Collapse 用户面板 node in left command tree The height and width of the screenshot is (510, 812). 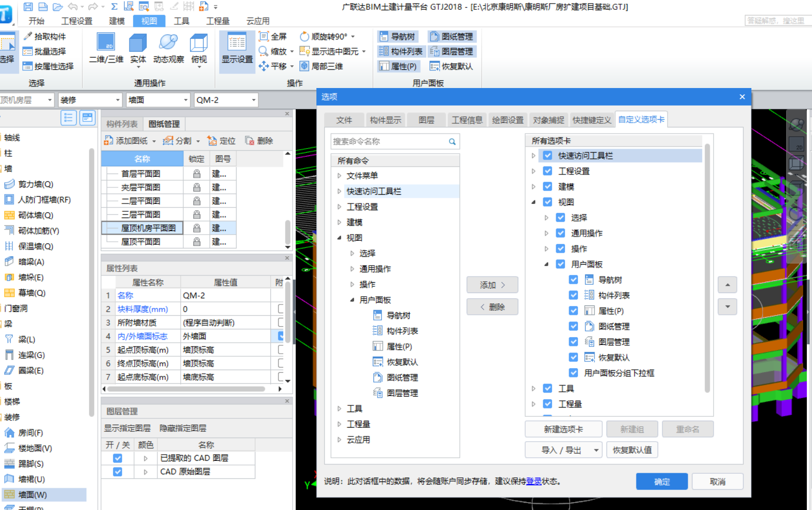pos(352,300)
